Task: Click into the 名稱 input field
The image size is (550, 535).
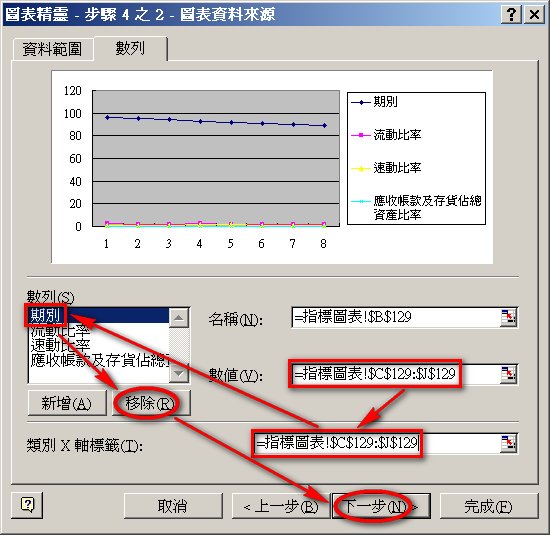Action: [x=396, y=317]
